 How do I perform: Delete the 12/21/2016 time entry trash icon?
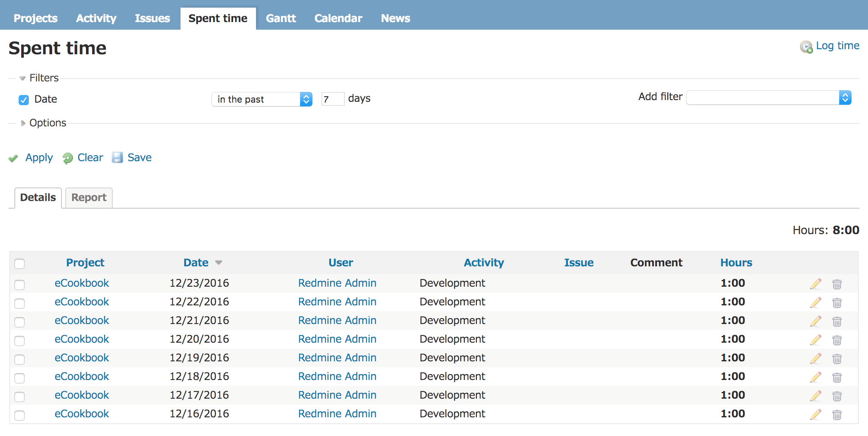point(837,321)
